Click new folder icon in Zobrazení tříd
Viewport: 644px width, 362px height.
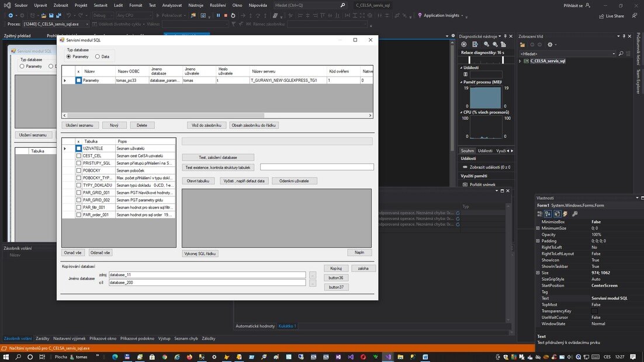(522, 44)
